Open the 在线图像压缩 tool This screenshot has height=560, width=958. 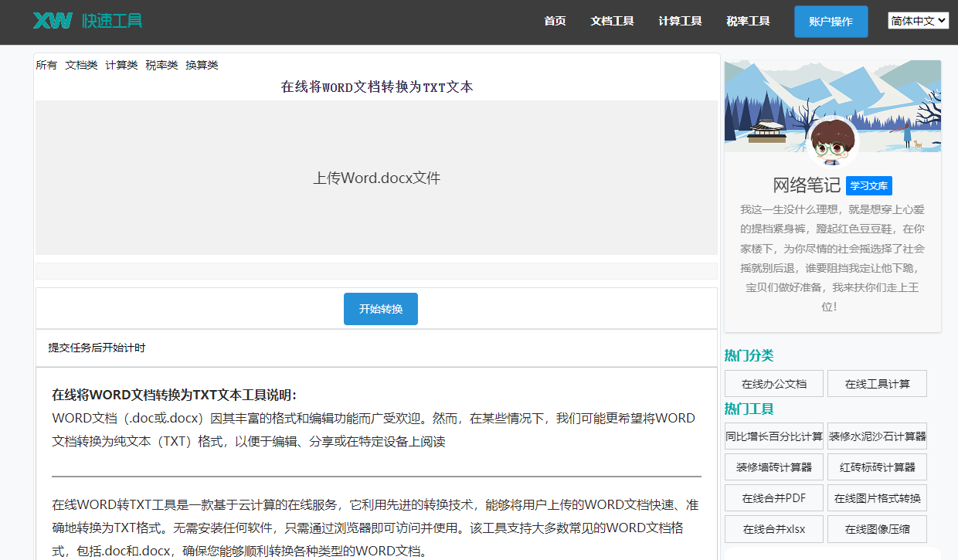pos(877,529)
